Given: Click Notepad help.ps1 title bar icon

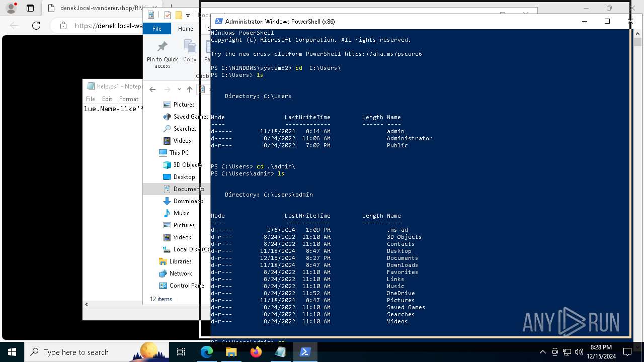Looking at the screenshot, I should [x=91, y=86].
